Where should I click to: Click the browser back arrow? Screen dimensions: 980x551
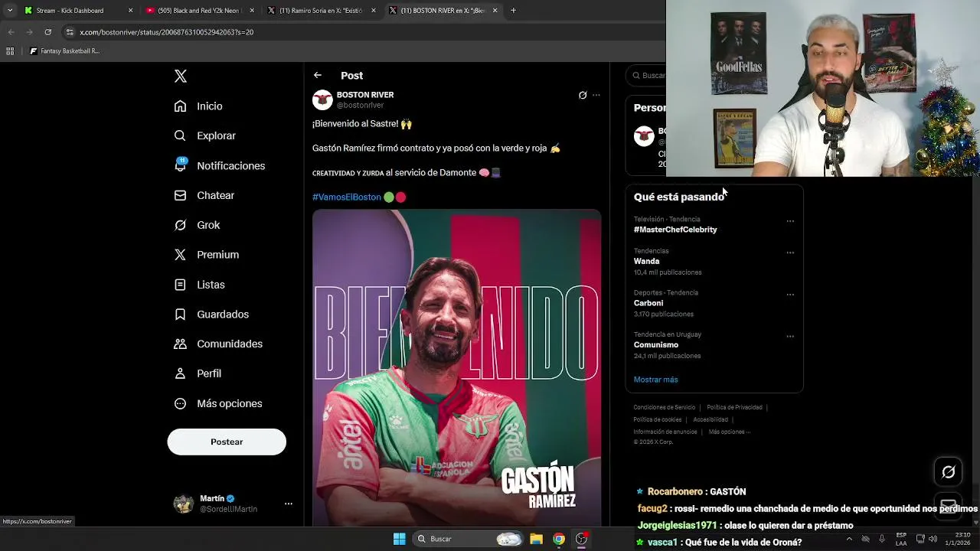click(x=11, y=32)
